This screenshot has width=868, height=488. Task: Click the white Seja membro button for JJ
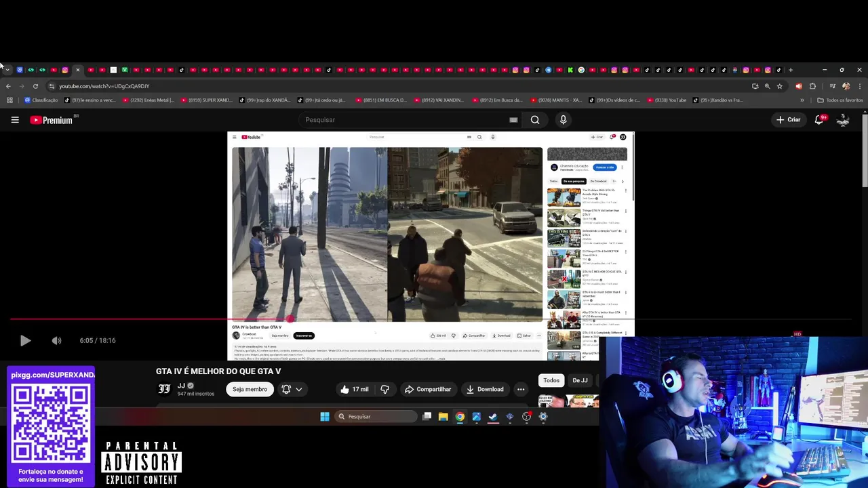(250, 389)
